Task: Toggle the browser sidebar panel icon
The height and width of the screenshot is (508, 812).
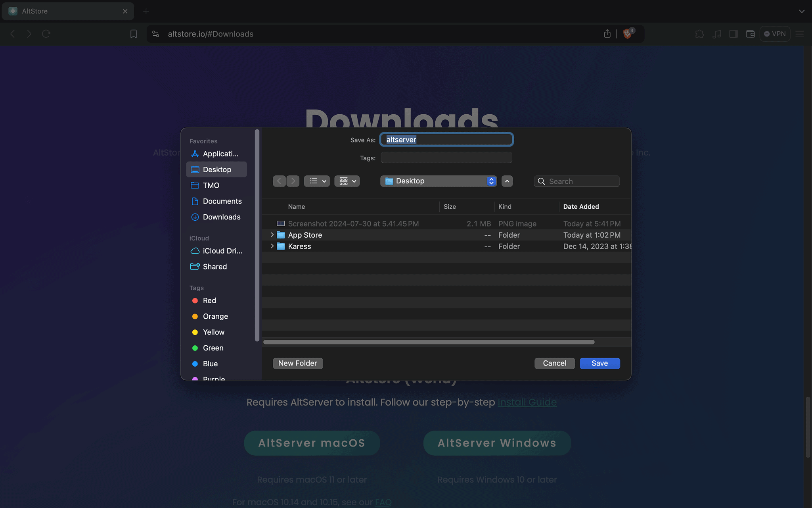Action: coord(733,34)
